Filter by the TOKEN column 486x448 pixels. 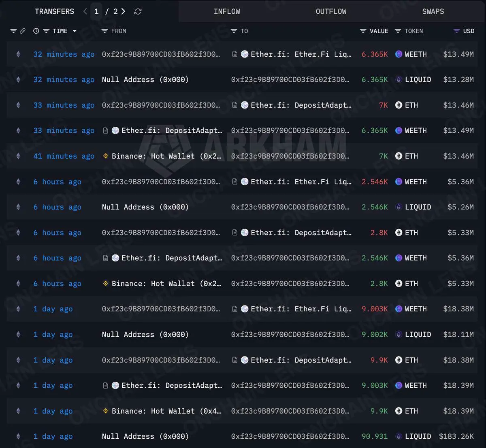pos(398,31)
